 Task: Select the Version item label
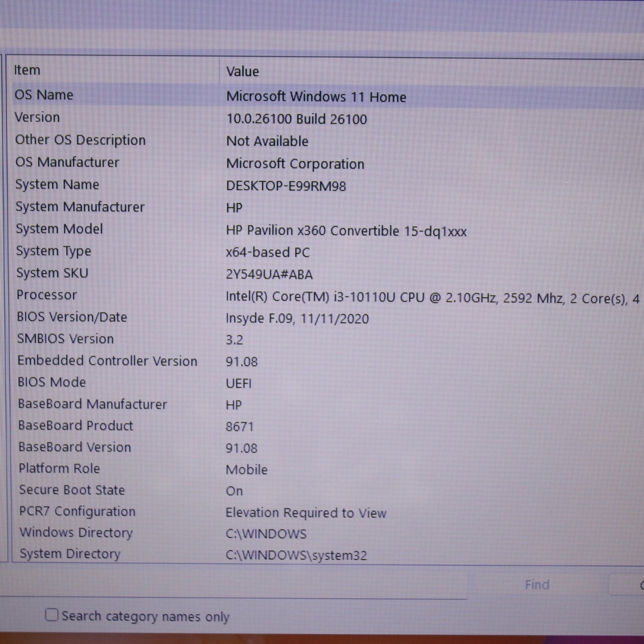(x=37, y=117)
